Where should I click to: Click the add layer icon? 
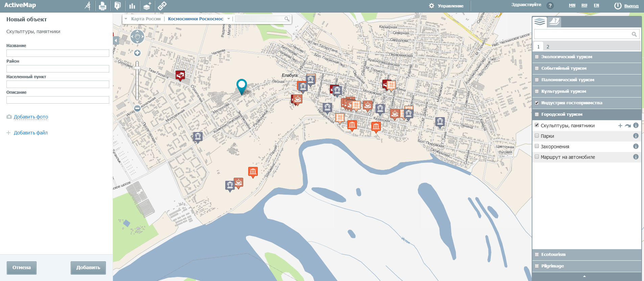(x=147, y=6)
